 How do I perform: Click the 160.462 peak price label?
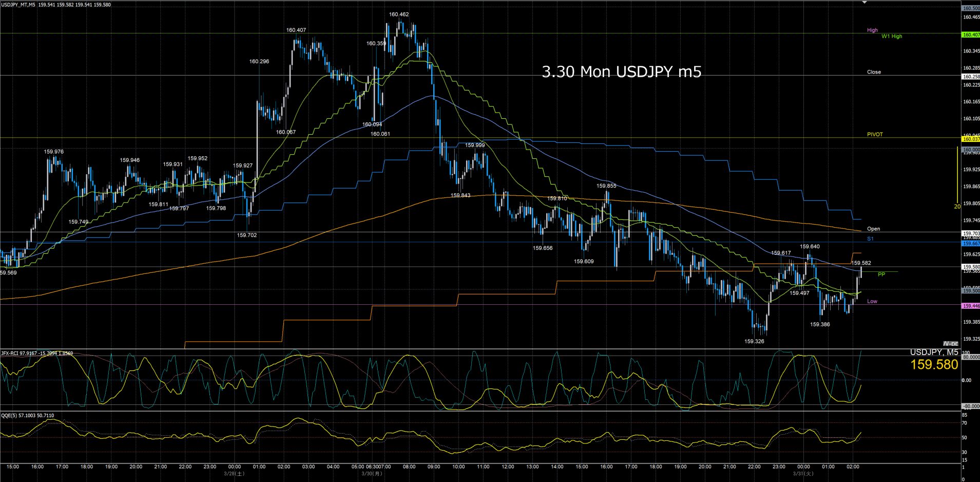pos(399,14)
